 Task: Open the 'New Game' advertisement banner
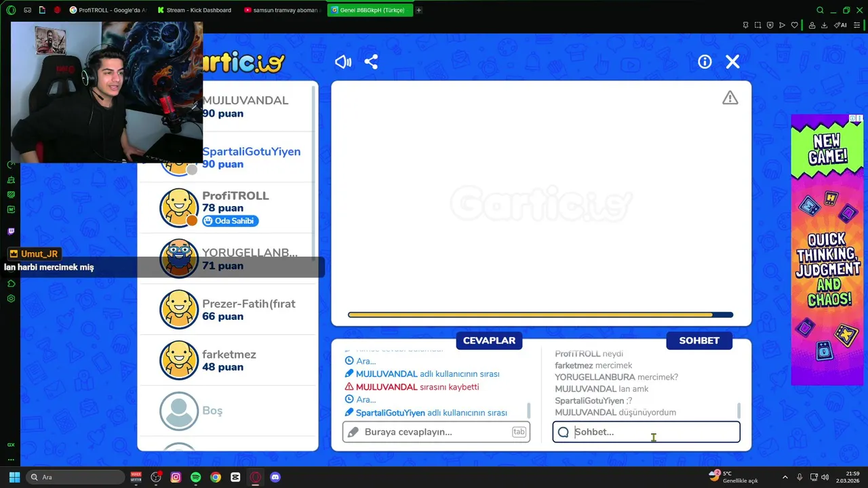[x=827, y=250]
